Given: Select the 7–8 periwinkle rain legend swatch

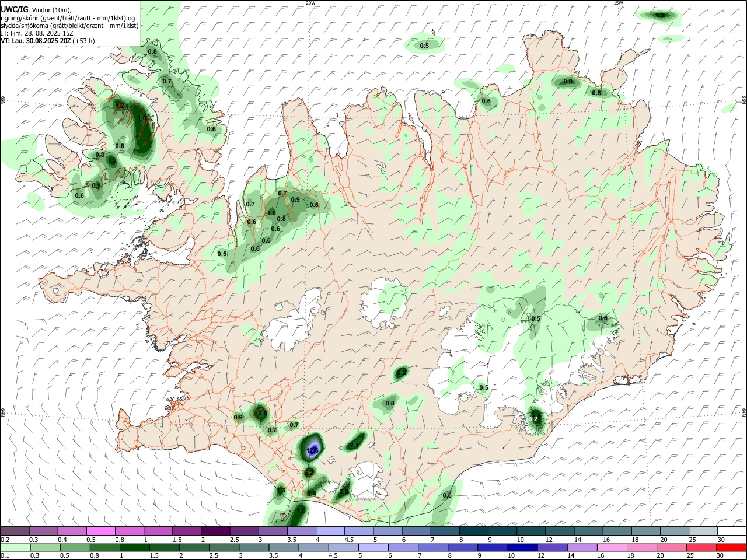Looking at the screenshot, I should point(432,547).
